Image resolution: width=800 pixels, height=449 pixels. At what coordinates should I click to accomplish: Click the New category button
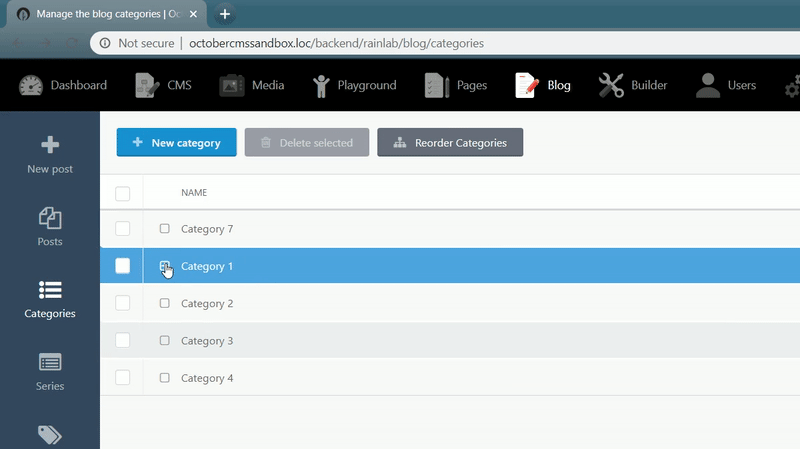point(177,142)
